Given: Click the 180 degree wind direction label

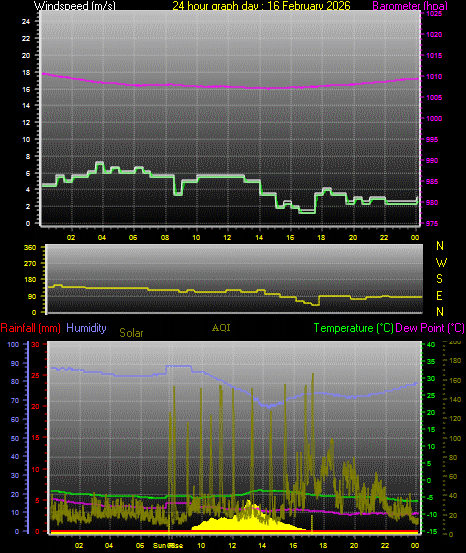Looking at the screenshot, I should pos(30,279).
